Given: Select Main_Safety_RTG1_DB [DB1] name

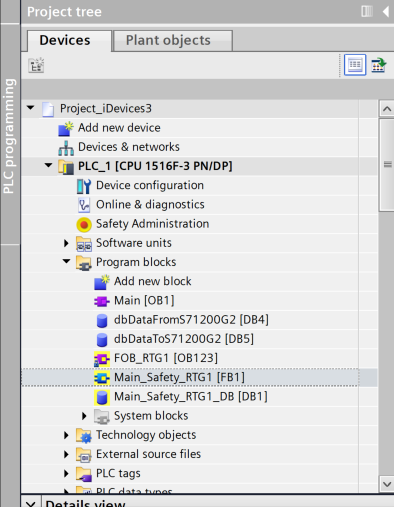Looking at the screenshot, I should click(x=191, y=397).
